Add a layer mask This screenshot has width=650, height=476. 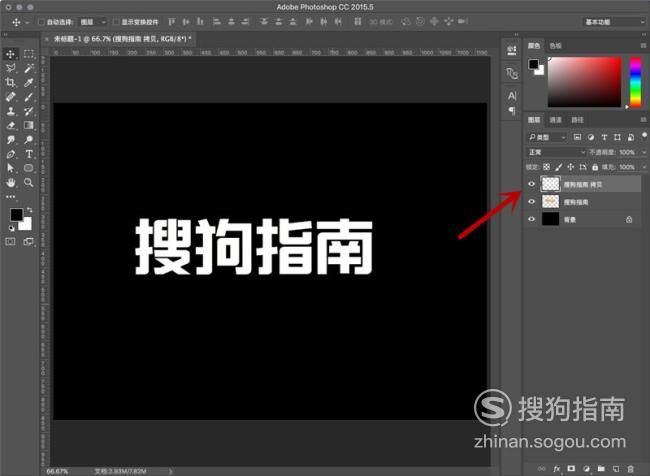571,469
